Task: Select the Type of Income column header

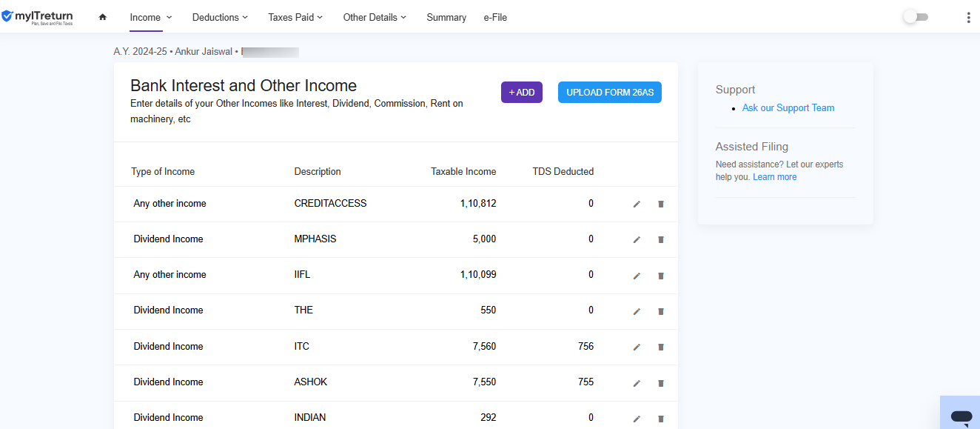Action: (x=163, y=171)
